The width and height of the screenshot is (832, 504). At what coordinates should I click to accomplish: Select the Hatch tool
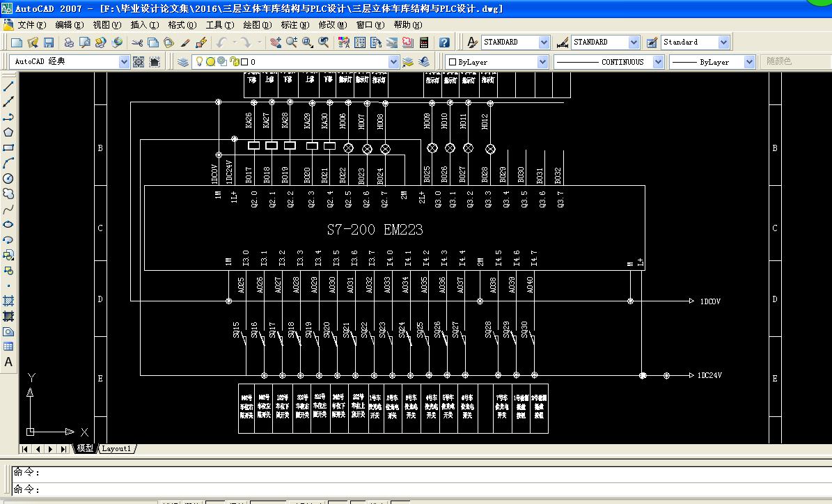pos(8,301)
